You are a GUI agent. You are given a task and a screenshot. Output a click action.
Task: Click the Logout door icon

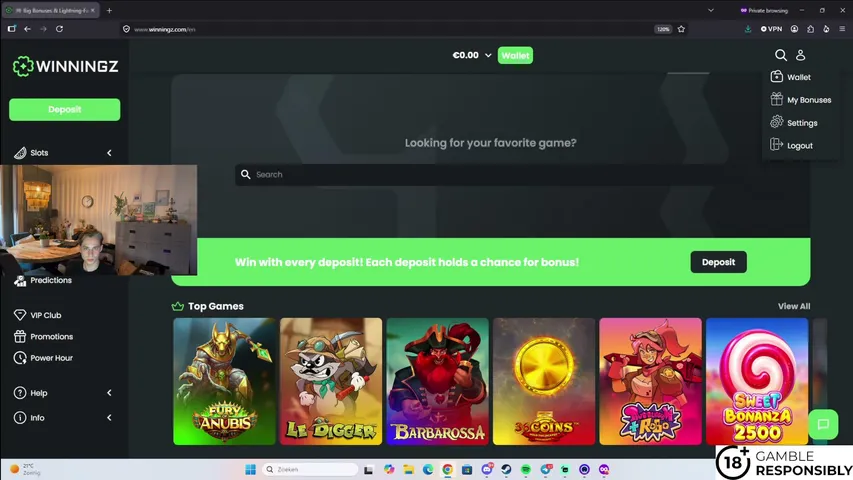pyautogui.click(x=776, y=145)
